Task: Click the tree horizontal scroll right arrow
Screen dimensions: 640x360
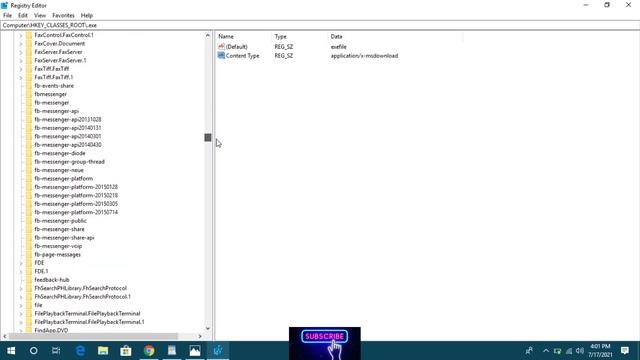Action: [x=200, y=336]
